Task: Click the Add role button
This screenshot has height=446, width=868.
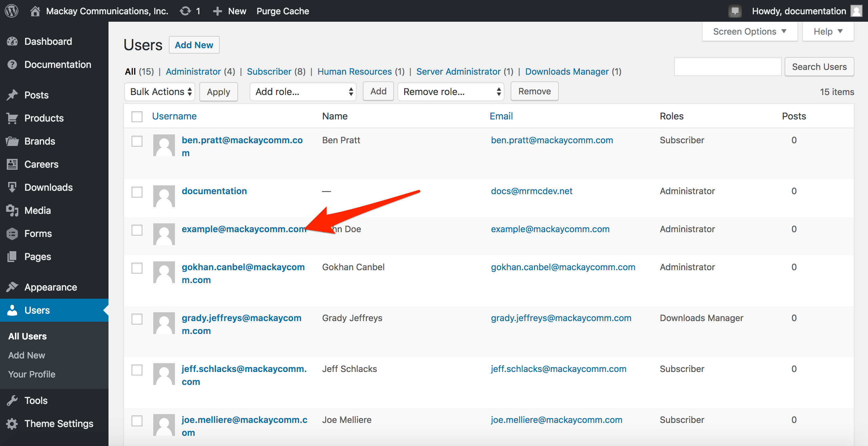Action: pyautogui.click(x=378, y=91)
